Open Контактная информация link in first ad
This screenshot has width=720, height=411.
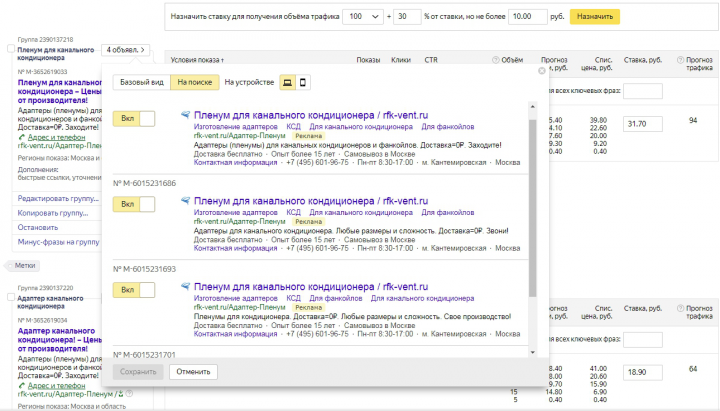pos(236,163)
